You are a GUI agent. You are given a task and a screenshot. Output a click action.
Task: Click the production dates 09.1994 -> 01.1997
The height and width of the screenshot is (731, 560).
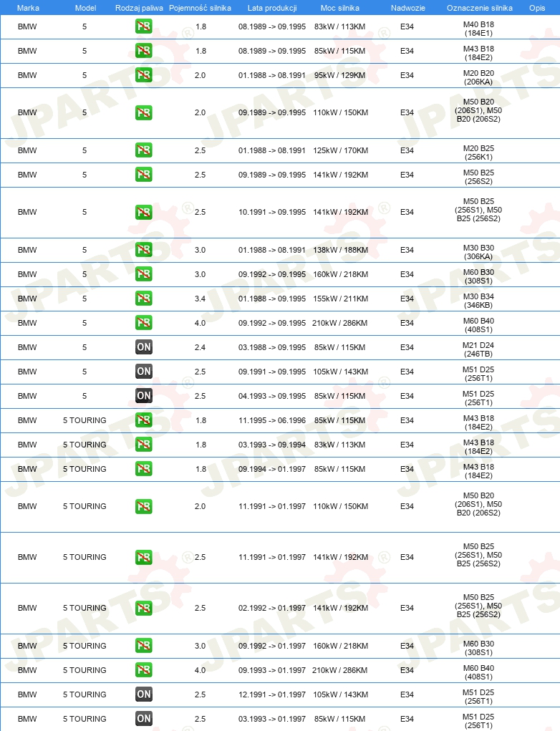tap(272, 468)
